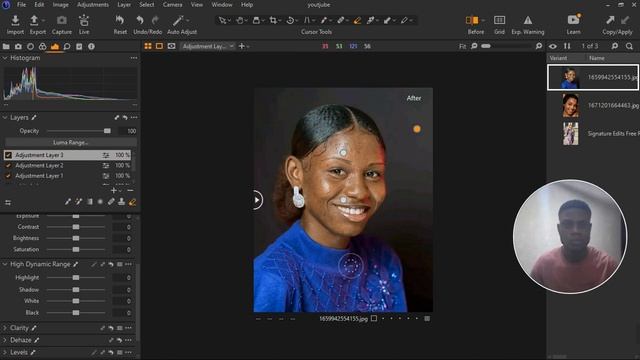This screenshot has height=360, width=640.
Task: Open the Capture camera tool
Action: [x=62, y=20]
